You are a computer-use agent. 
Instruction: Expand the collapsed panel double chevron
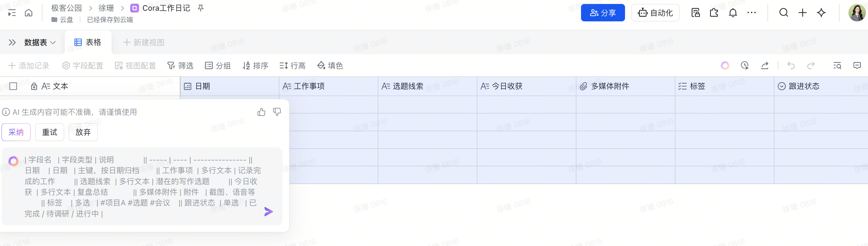pyautogui.click(x=12, y=42)
